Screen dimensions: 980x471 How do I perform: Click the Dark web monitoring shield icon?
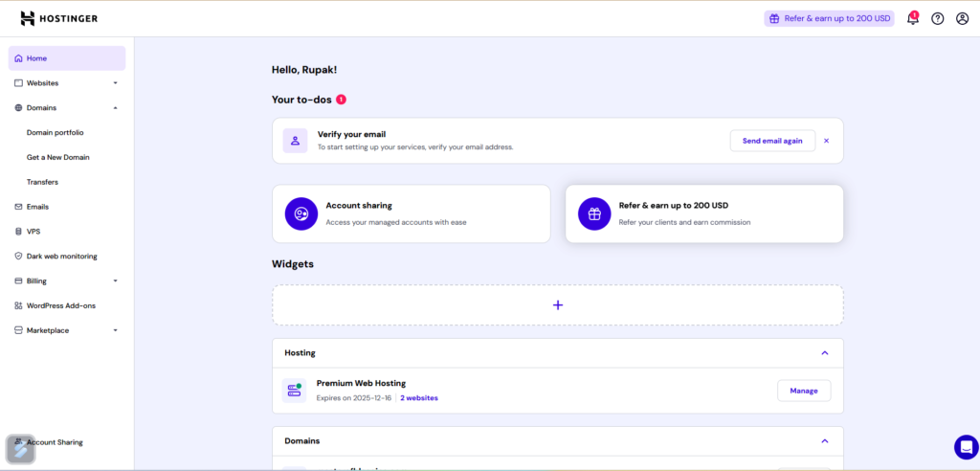pyautogui.click(x=18, y=257)
